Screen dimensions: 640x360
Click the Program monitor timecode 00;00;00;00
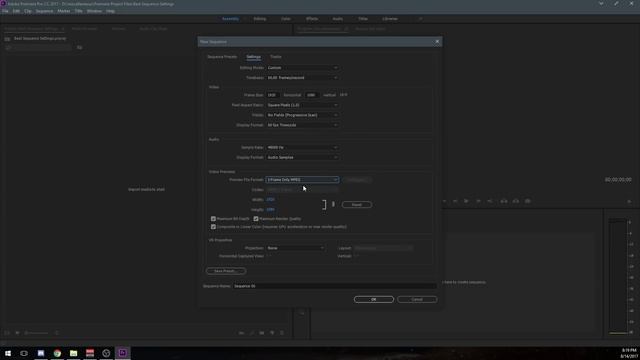click(618, 180)
